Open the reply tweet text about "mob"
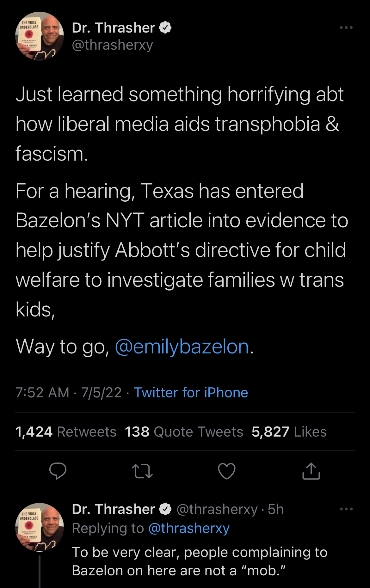Viewport: 370px width, 588px height. (x=199, y=561)
